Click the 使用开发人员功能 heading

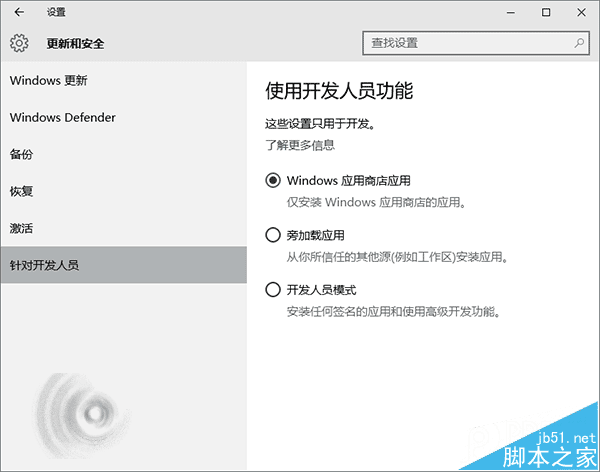pyautogui.click(x=339, y=91)
